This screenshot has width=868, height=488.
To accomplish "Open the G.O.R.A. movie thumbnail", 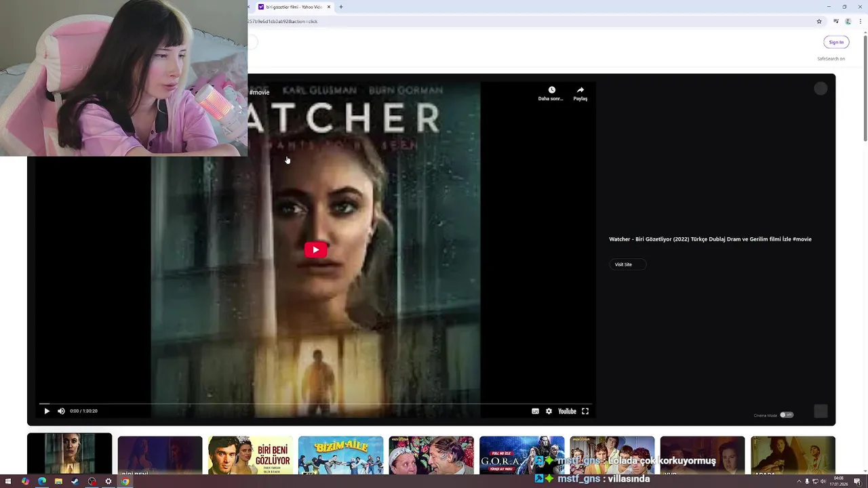I will click(521, 455).
